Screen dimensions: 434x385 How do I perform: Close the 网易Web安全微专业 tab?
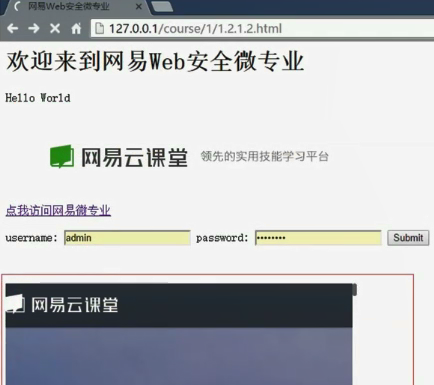coord(139,6)
